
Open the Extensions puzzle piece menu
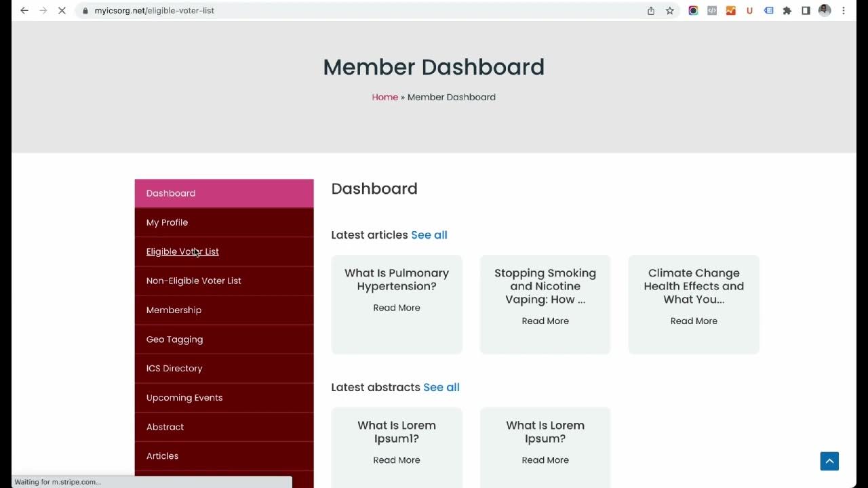[787, 11]
